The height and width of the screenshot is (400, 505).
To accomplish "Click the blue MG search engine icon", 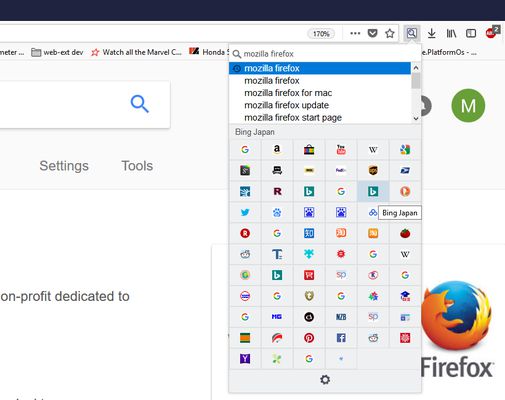I will (x=277, y=317).
